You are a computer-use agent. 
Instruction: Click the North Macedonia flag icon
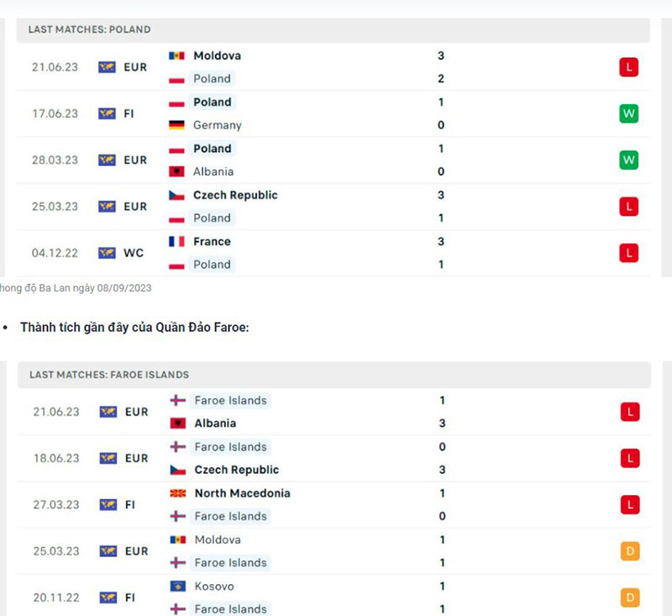pyautogui.click(x=178, y=493)
